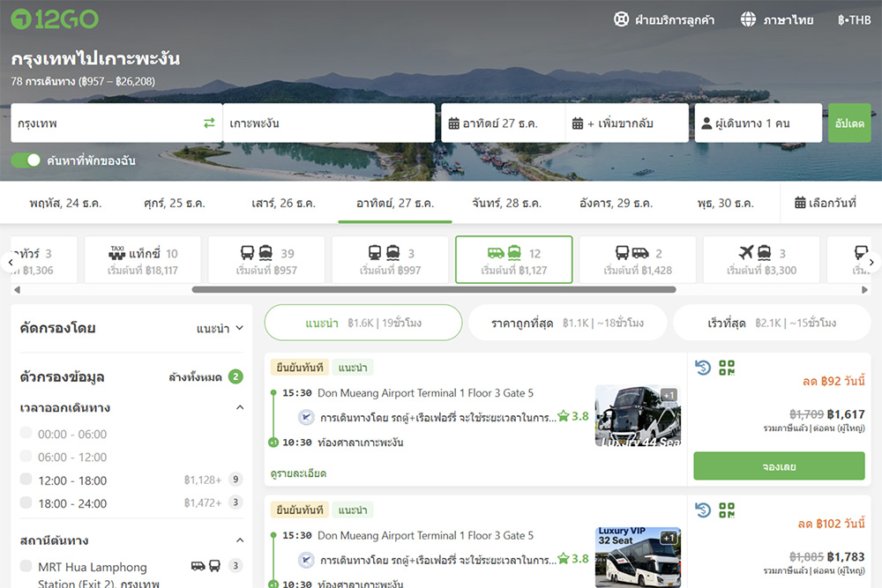Viewport: 882px width, 588px height.
Task: Add a return date (เพิ่มขากลับ)
Action: tap(626, 123)
